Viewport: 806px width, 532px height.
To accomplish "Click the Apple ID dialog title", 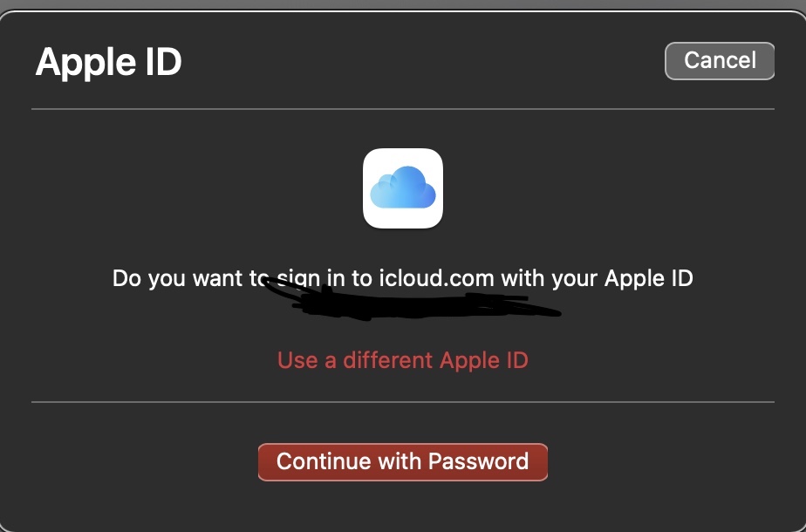I will [x=108, y=63].
